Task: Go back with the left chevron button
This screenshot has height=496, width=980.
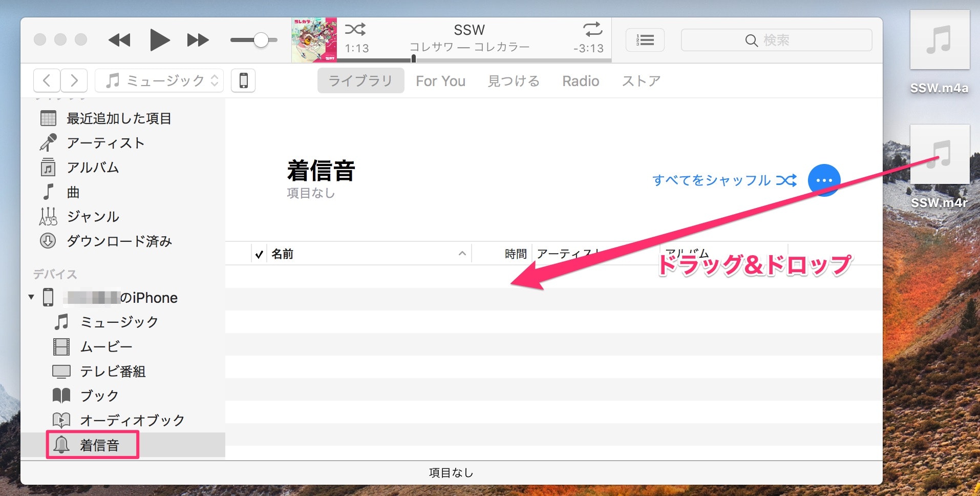Action: click(47, 80)
